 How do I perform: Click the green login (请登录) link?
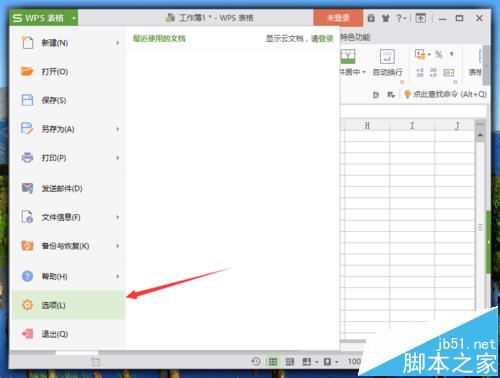point(322,39)
